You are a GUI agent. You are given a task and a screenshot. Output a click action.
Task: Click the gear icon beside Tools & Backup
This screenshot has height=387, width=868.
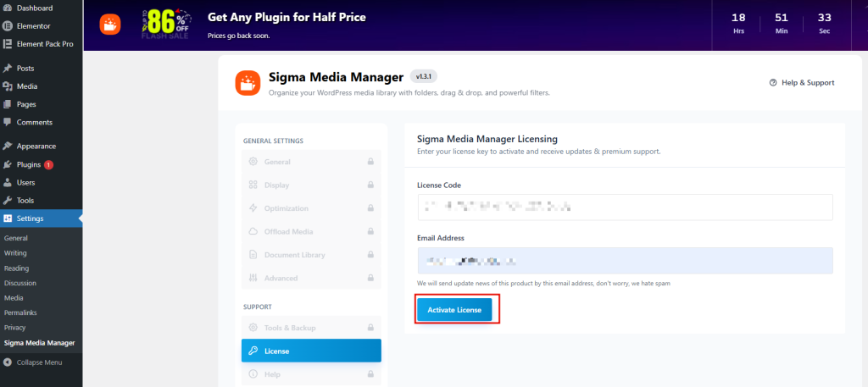(253, 327)
